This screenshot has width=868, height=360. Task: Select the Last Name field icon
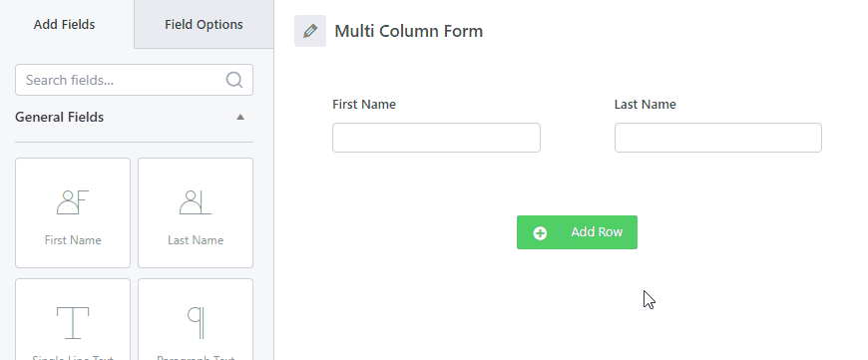pos(196,202)
